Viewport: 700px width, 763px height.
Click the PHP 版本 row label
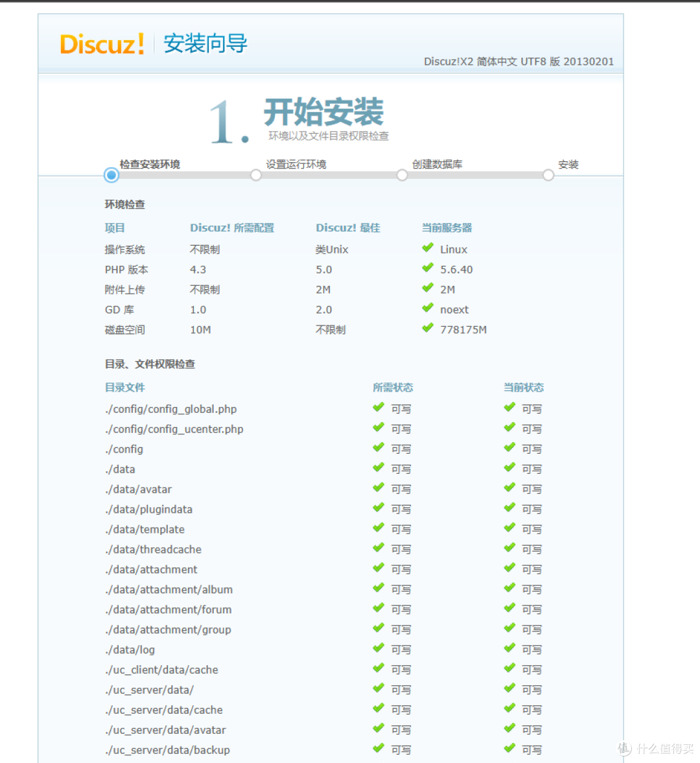[126, 270]
